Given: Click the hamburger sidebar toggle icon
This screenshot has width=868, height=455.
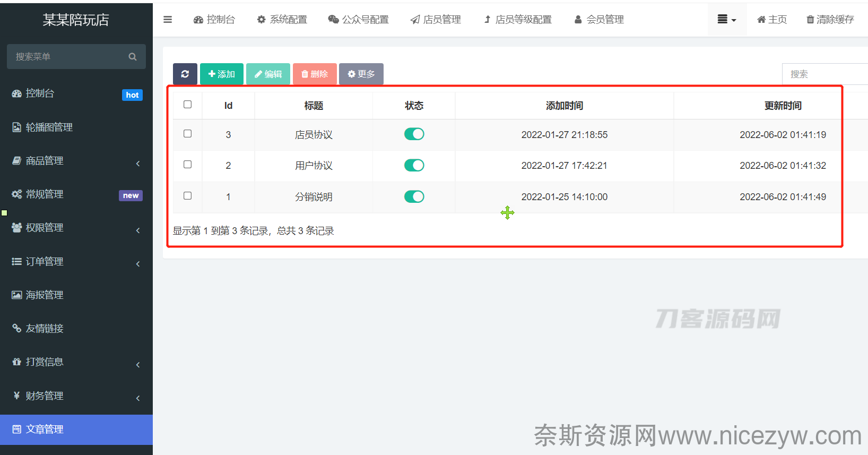Looking at the screenshot, I should [x=168, y=20].
